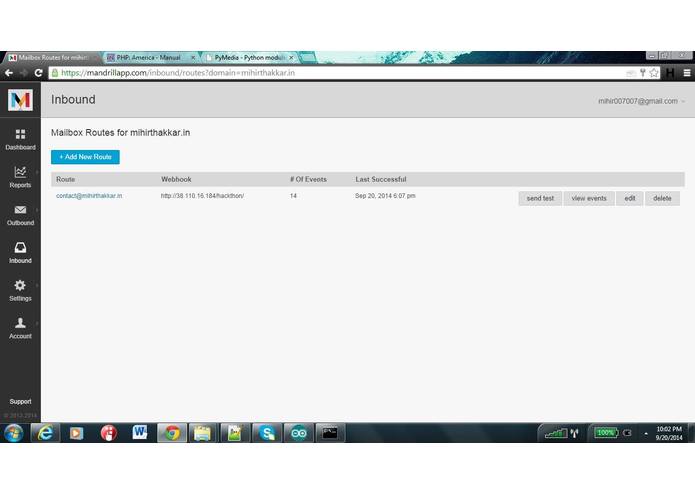Open Windows Start orb

pos(14,433)
